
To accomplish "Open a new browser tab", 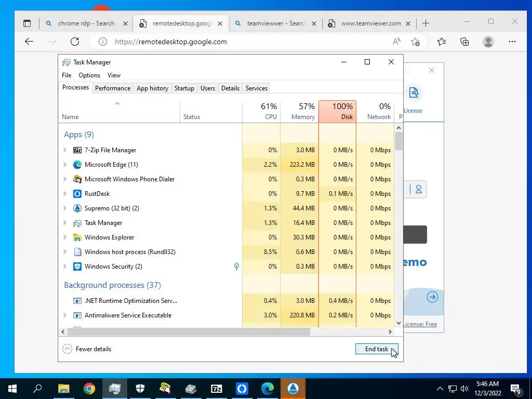I will tap(425, 23).
